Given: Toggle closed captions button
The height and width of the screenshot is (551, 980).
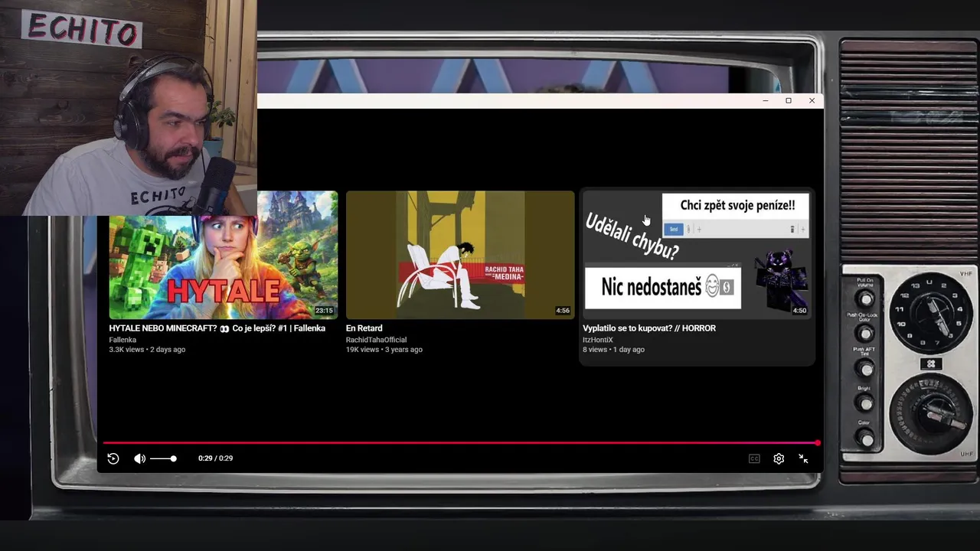Looking at the screenshot, I should pyautogui.click(x=754, y=458).
